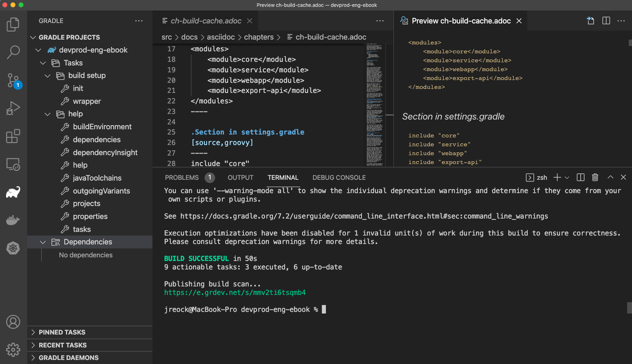Open the Source Control view
The width and height of the screenshot is (632, 364).
pyautogui.click(x=13, y=80)
